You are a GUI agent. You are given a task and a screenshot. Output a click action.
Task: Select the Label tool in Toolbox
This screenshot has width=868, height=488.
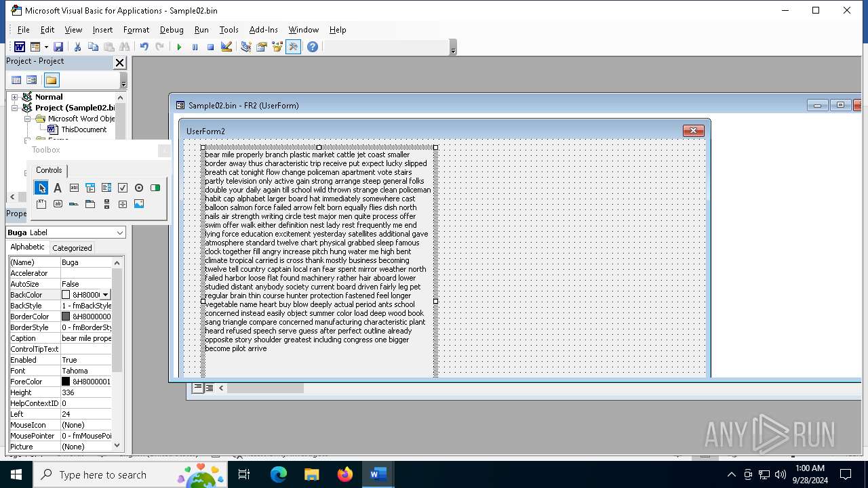[x=58, y=188]
